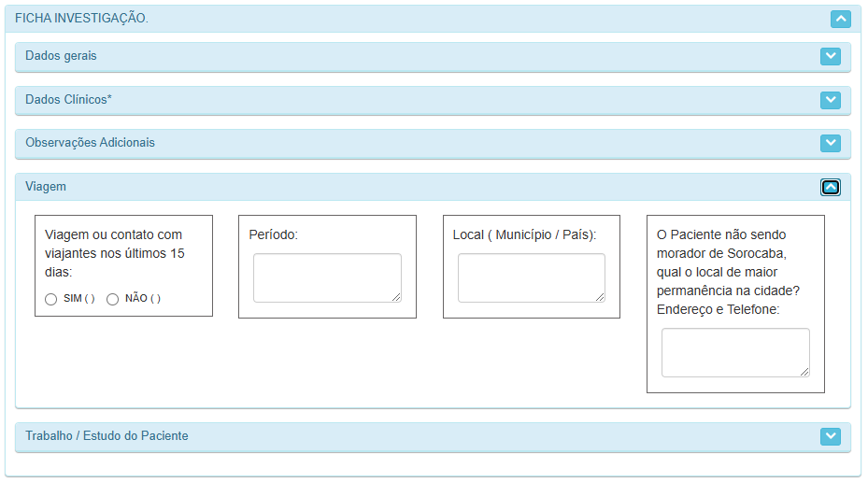Viewport: 868px width, 482px height.
Task: Expand Dados gerais with its chevron icon
Action: pos(830,56)
